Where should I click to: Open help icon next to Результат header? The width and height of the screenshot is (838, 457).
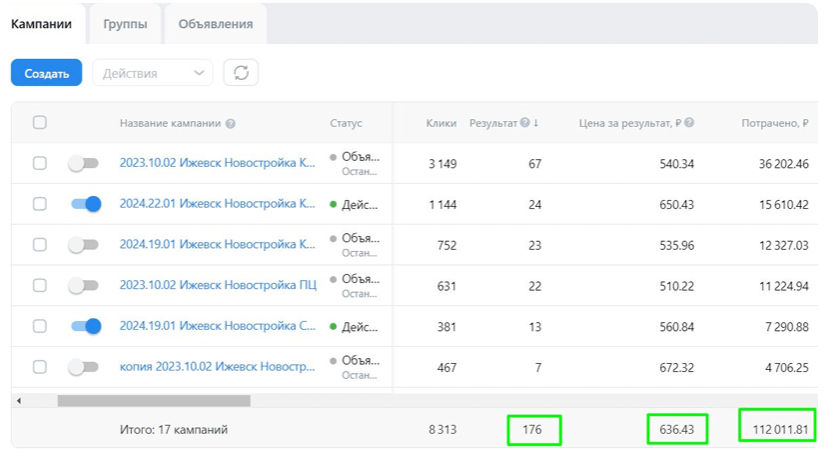tap(525, 122)
